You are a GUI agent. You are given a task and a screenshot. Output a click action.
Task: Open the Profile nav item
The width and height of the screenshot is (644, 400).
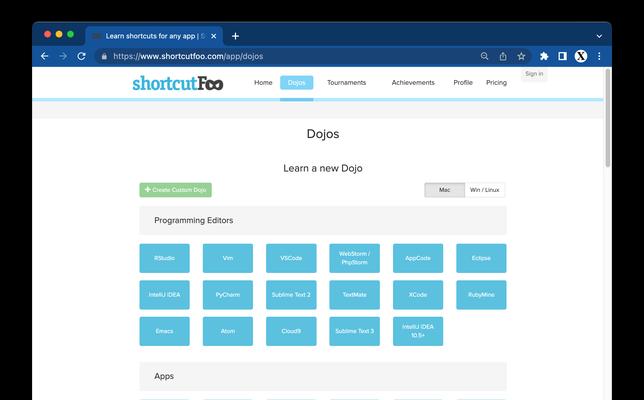click(x=463, y=83)
